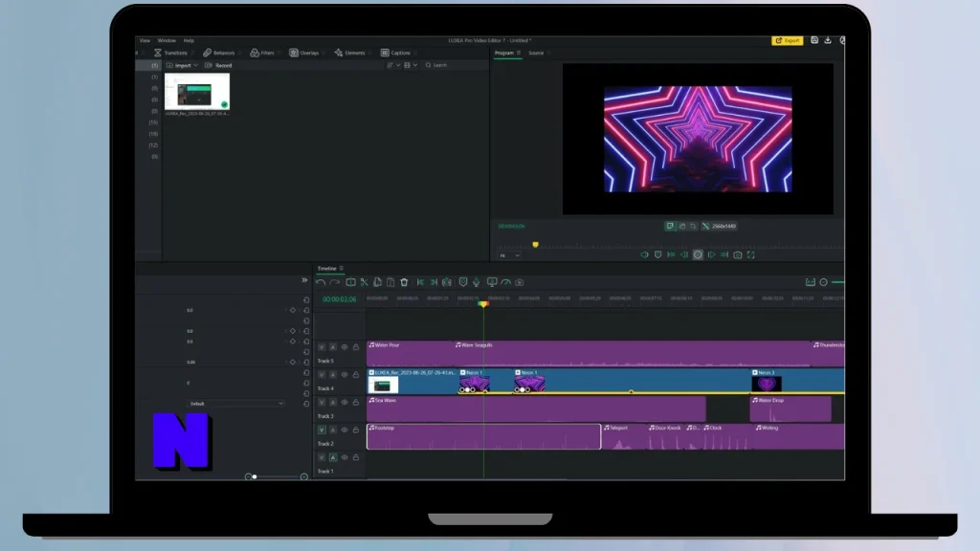Image resolution: width=980 pixels, height=551 pixels.
Task: Click the Record button
Action: (x=219, y=65)
